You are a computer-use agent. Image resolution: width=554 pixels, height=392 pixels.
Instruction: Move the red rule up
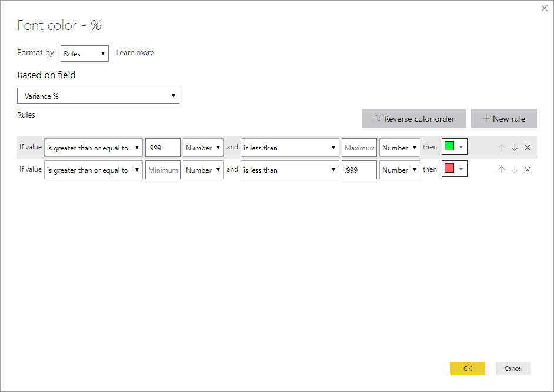tap(501, 170)
